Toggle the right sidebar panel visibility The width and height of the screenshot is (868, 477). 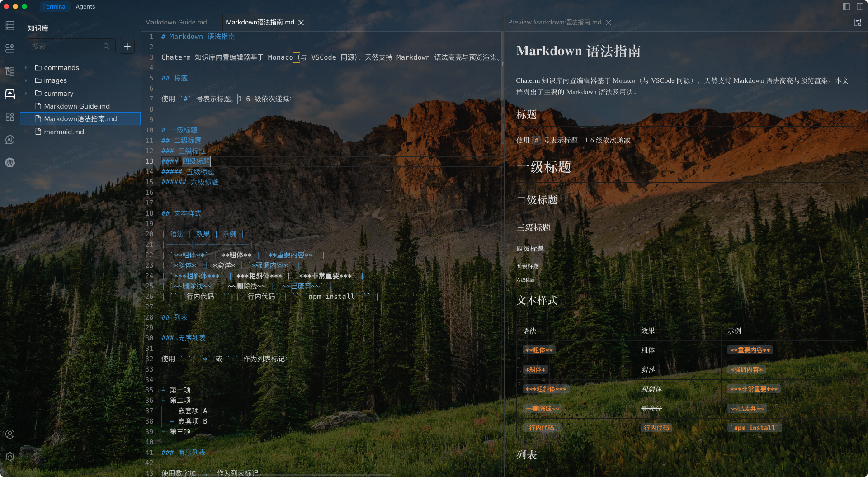click(859, 6)
